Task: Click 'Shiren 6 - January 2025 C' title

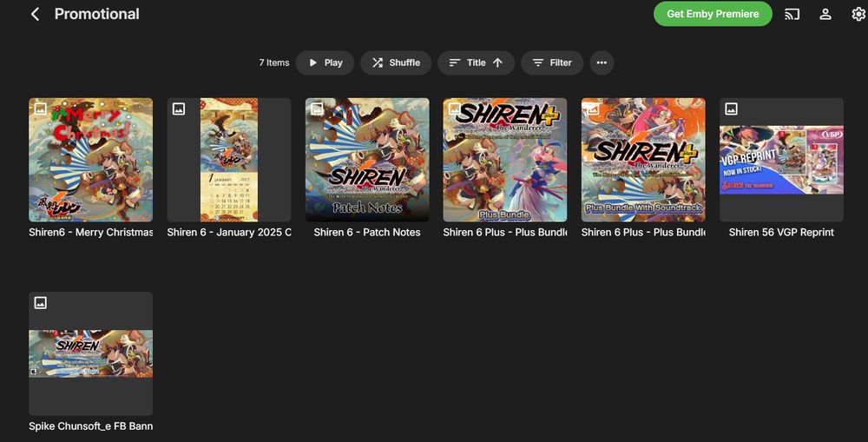Action: point(229,233)
